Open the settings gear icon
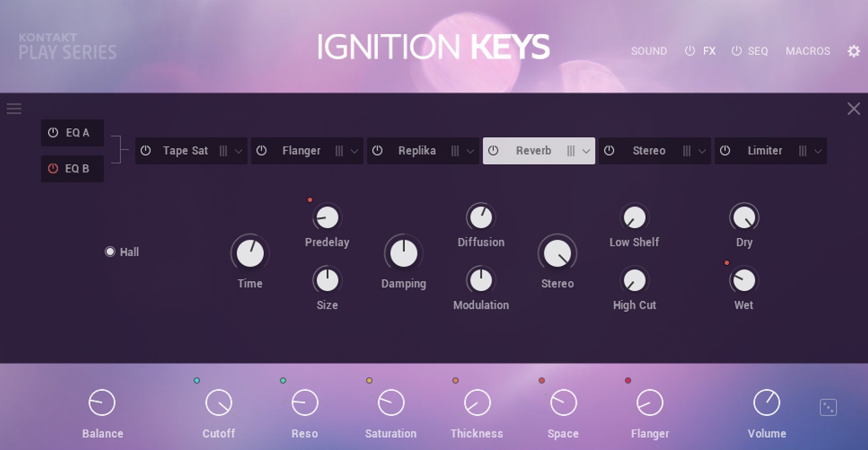This screenshot has width=868, height=450. point(854,51)
